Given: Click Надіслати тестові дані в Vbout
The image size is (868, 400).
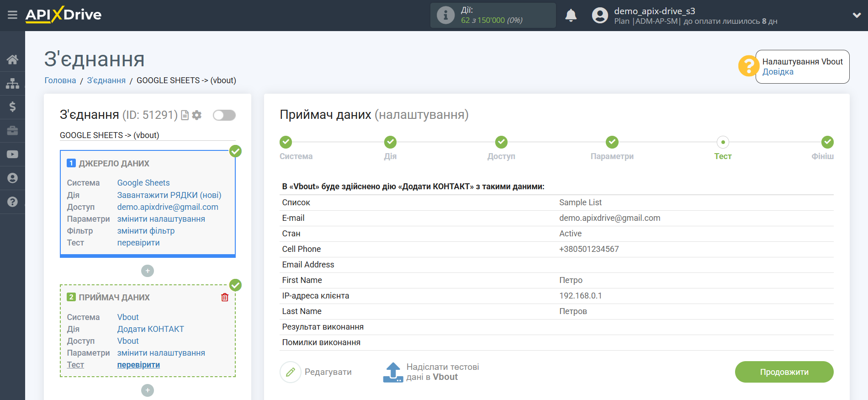Looking at the screenshot, I should click(x=442, y=372).
